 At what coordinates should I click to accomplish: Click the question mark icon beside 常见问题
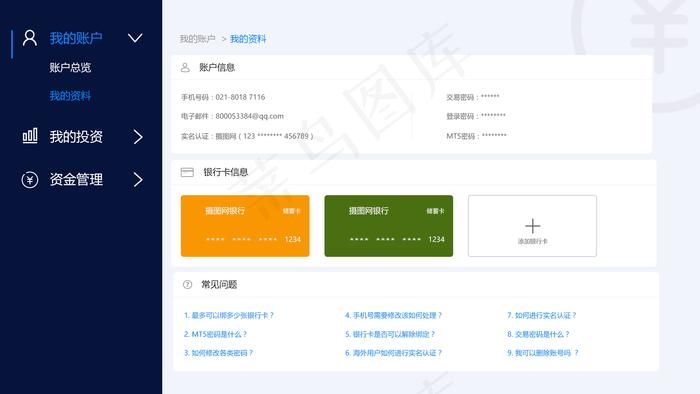188,285
